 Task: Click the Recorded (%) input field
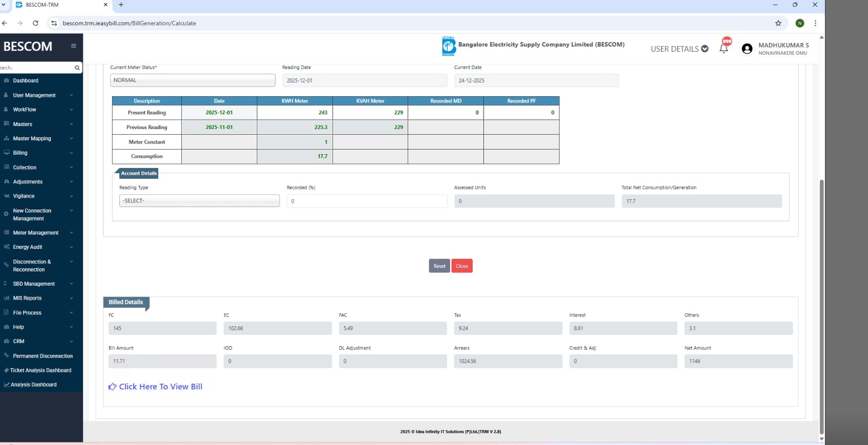coord(366,201)
